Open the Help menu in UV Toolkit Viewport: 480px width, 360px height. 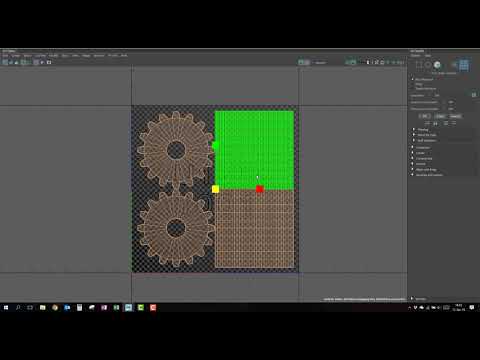click(x=428, y=56)
